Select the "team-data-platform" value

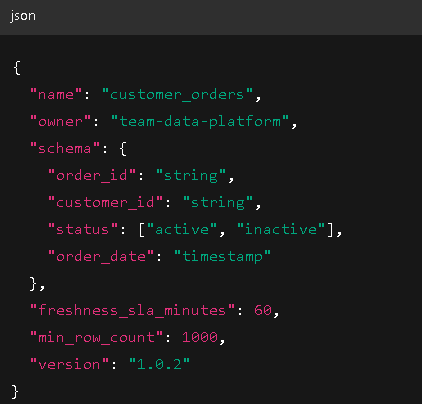pyautogui.click(x=200, y=121)
